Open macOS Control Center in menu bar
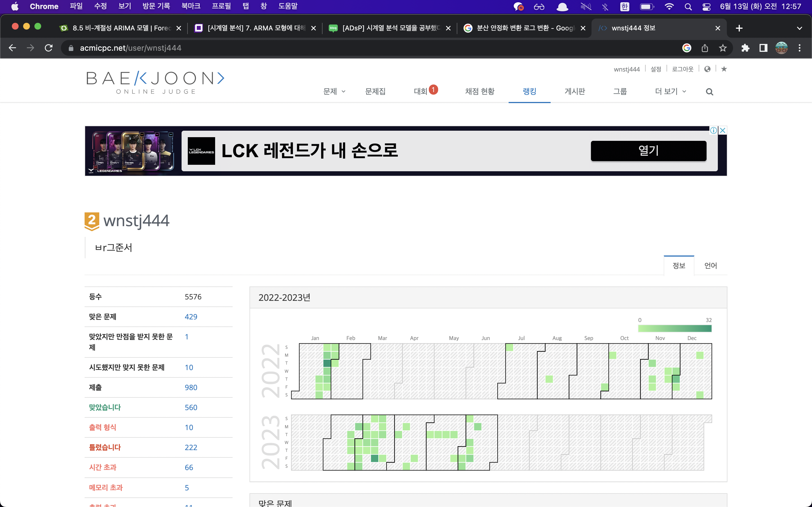The width and height of the screenshot is (812, 507). [x=706, y=7]
